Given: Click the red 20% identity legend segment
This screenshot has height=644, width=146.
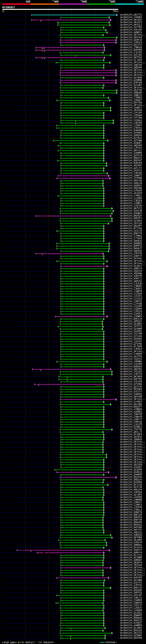Looking at the screenshot, I should click(x=16, y=4).
